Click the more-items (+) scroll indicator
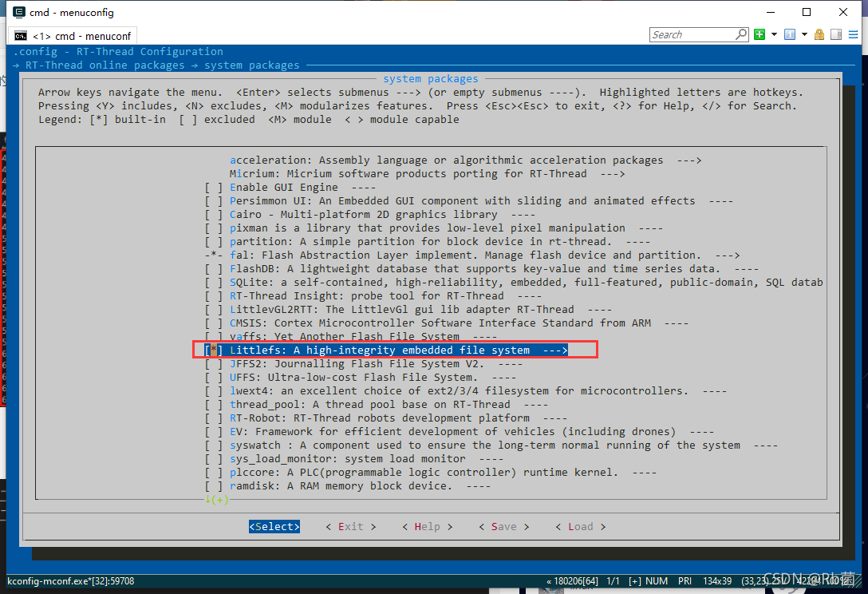 [216, 500]
